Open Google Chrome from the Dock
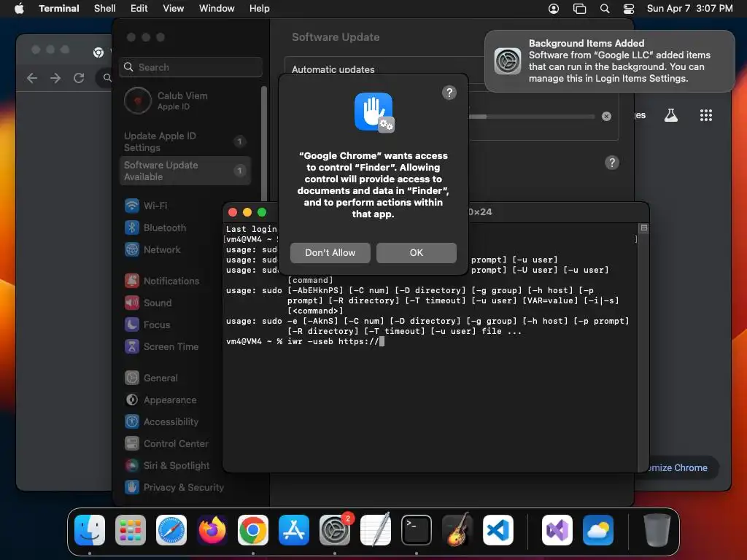 [x=253, y=530]
